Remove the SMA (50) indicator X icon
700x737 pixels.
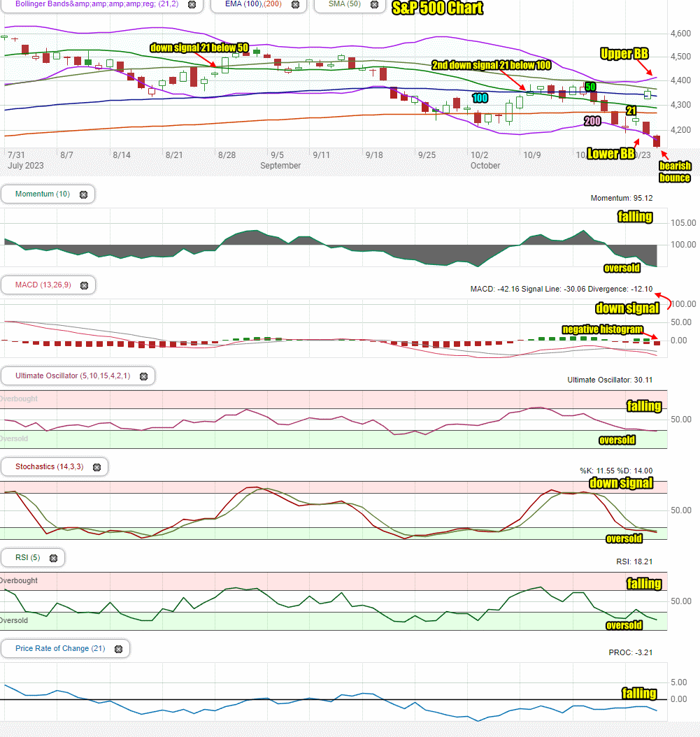pyautogui.click(x=374, y=5)
